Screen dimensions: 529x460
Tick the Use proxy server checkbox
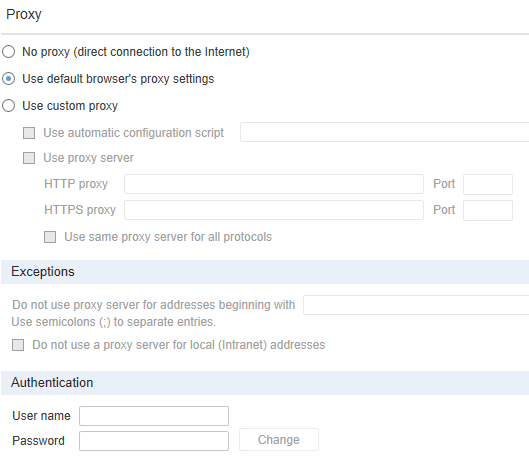tap(29, 158)
